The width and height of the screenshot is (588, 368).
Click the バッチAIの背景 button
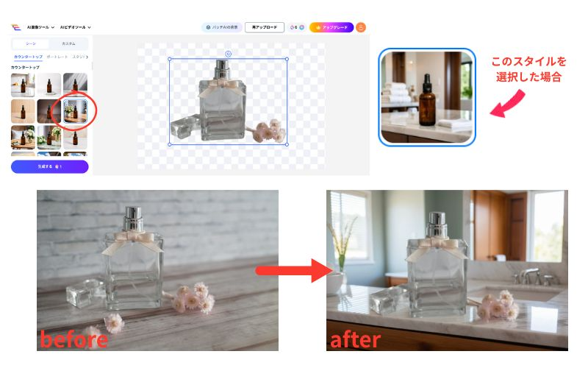(x=221, y=27)
